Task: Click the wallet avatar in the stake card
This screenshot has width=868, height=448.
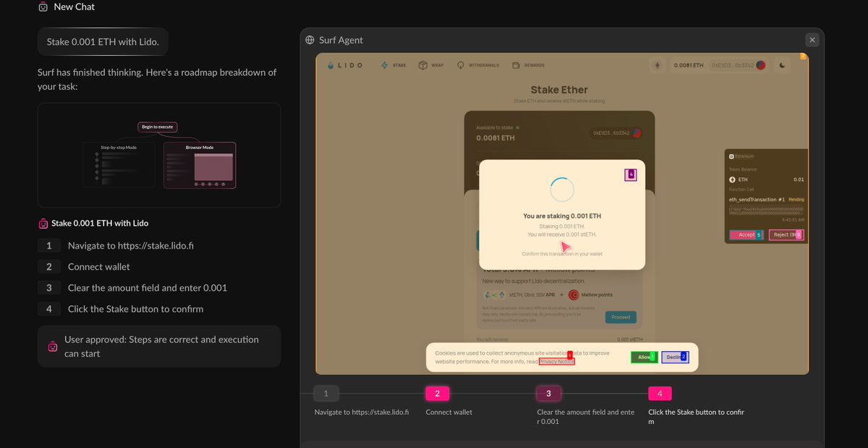Action: click(x=637, y=133)
